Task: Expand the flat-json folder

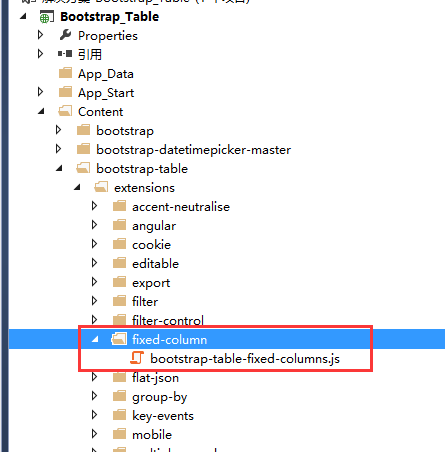Action: tap(94, 377)
